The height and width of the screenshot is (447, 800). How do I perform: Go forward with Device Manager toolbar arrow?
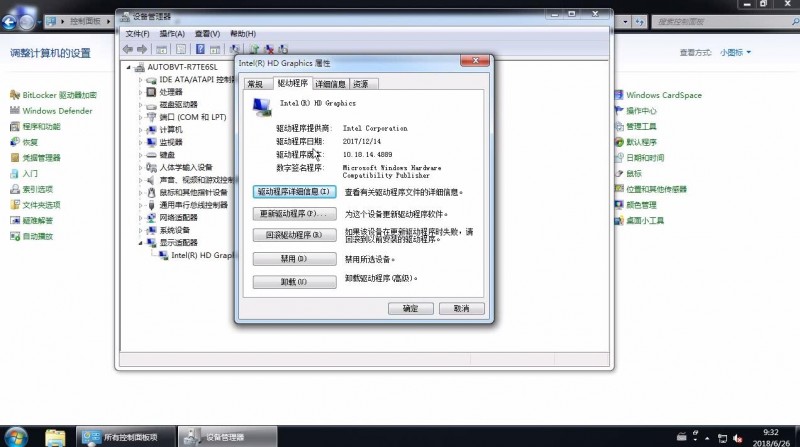coord(142,49)
